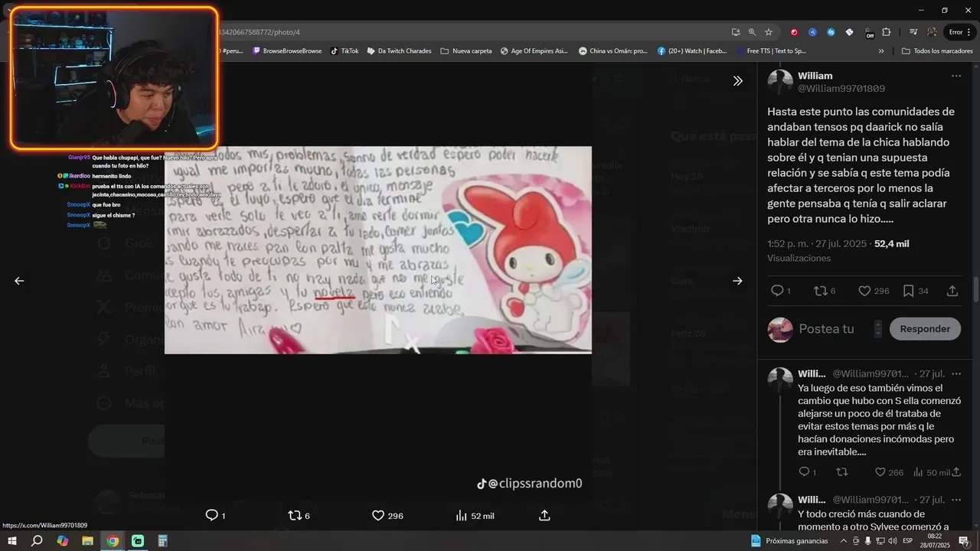Screen dimensions: 980x551
Task: Open more options on 'Y todo creció' reply
Action: [955, 500]
